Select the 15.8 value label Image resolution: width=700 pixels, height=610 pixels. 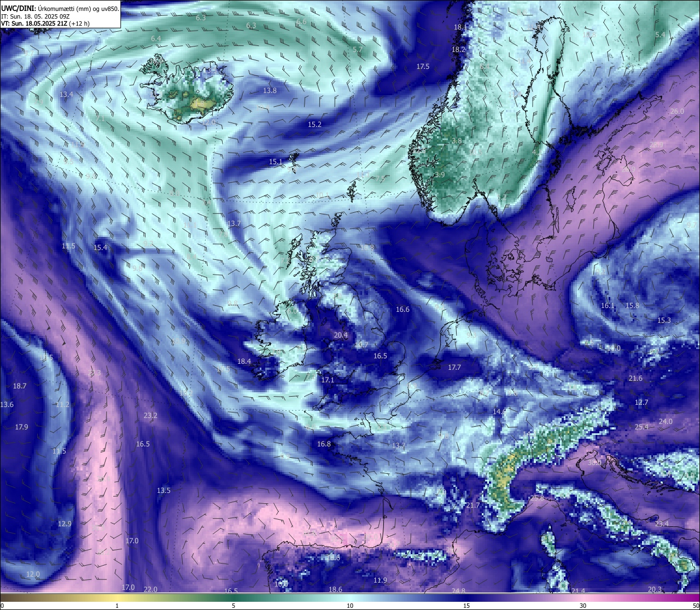pos(632,306)
